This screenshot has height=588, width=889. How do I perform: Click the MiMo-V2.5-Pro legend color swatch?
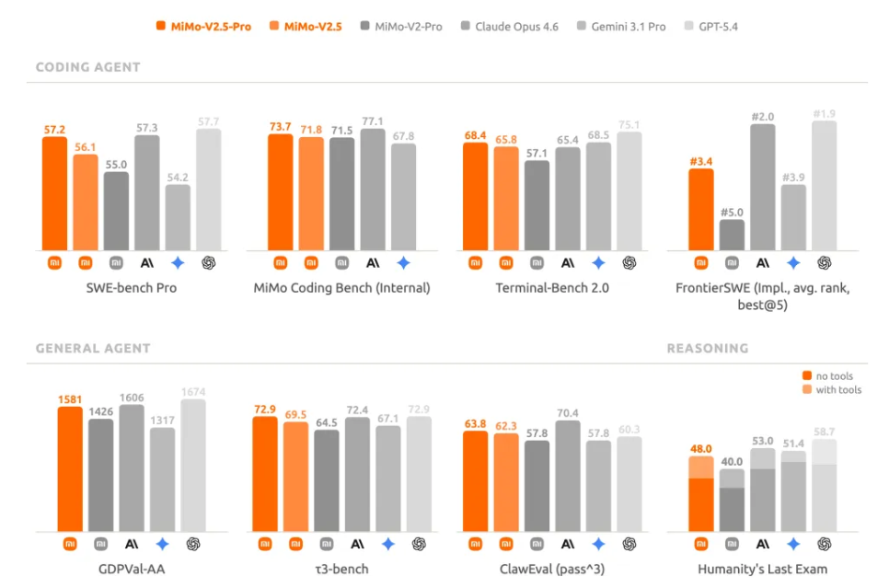pyautogui.click(x=161, y=27)
